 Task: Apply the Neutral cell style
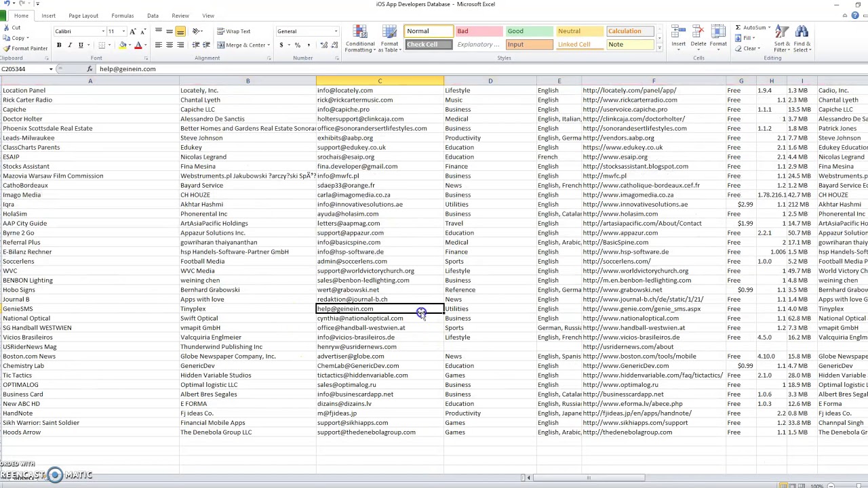pos(580,31)
